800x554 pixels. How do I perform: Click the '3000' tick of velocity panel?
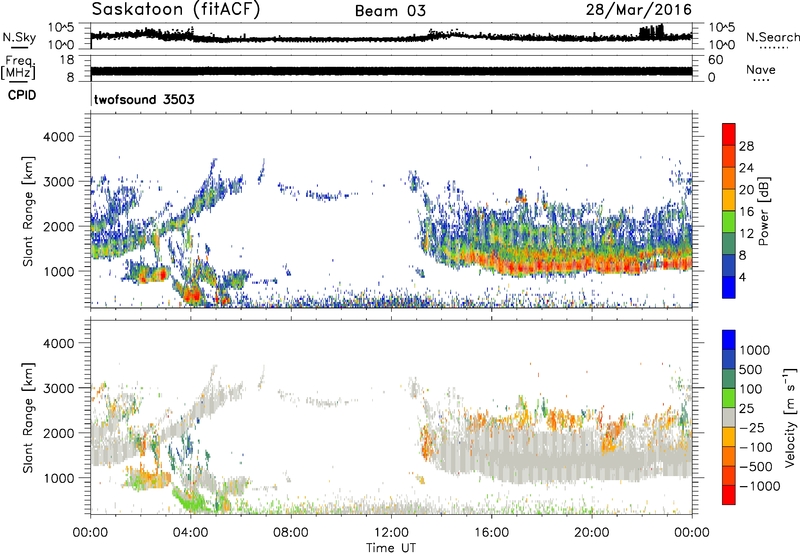pyautogui.click(x=59, y=388)
